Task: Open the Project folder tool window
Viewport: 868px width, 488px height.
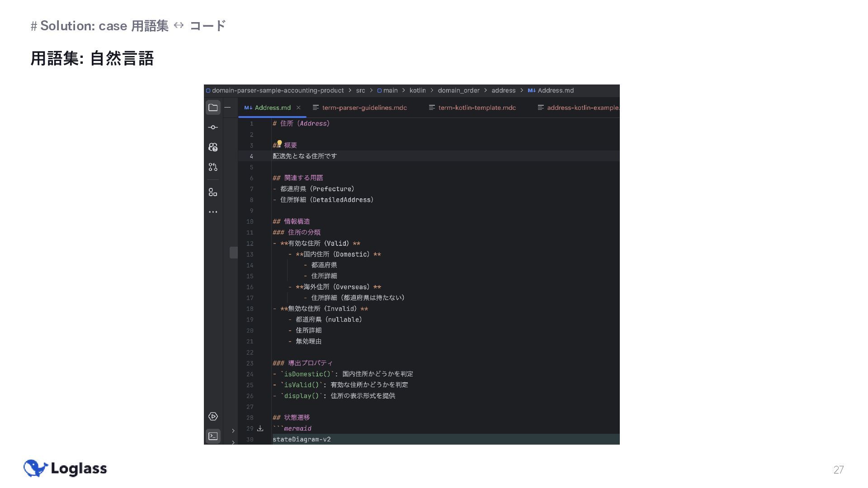Action: (213, 108)
